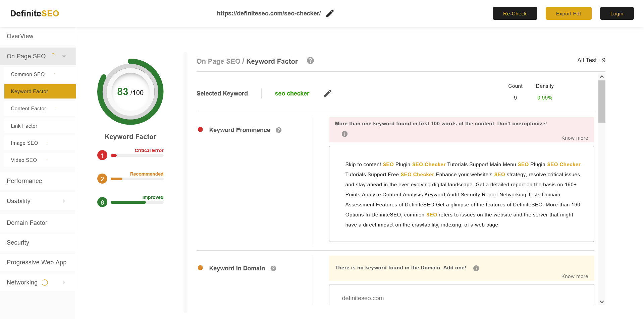
Task: Click the Re-Check button
Action: pos(515,13)
